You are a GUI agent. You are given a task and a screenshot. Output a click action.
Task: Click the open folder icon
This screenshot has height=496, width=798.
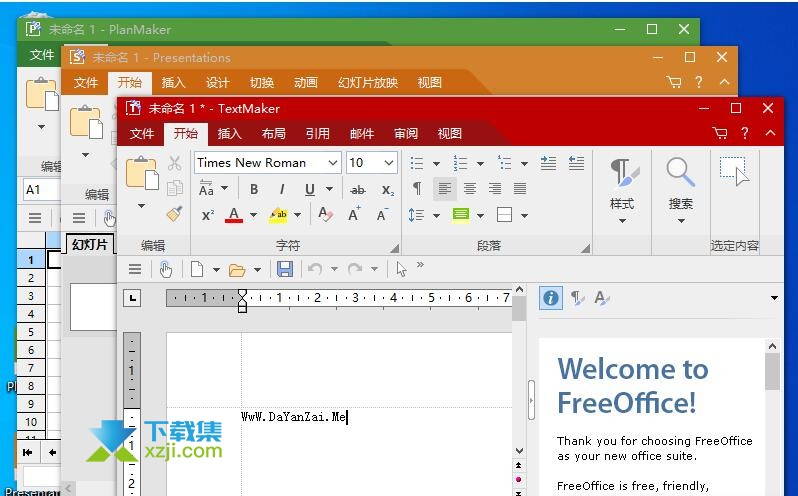pyautogui.click(x=237, y=270)
